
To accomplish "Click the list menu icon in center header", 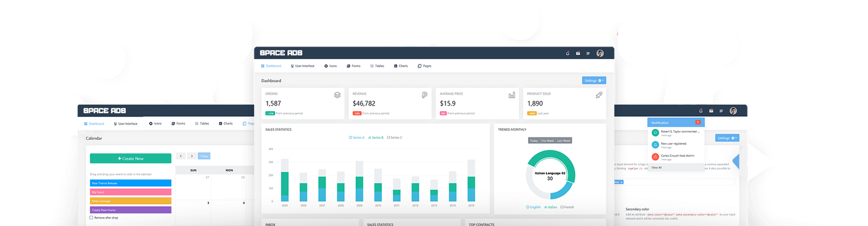I will coord(588,53).
